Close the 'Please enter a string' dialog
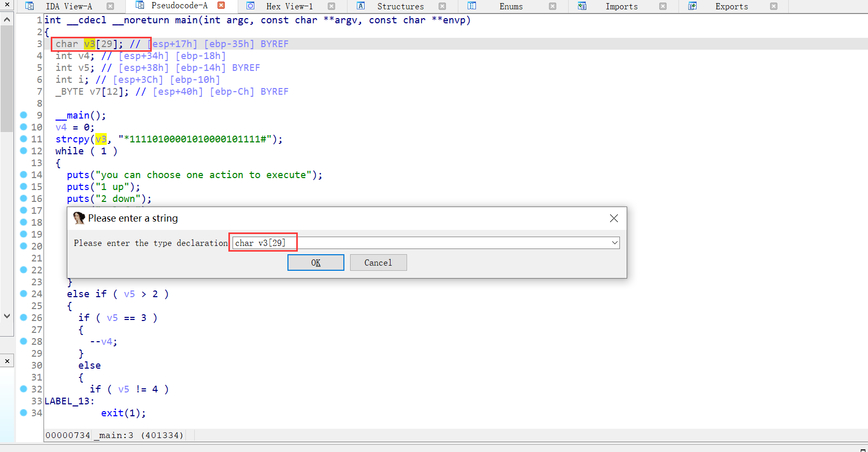The height and width of the screenshot is (452, 868). tap(614, 218)
